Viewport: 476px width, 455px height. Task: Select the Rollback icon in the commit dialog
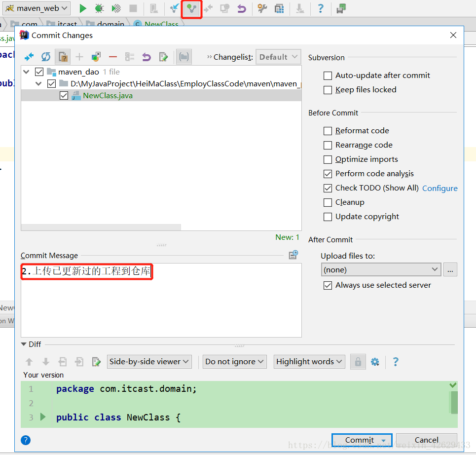click(x=146, y=57)
